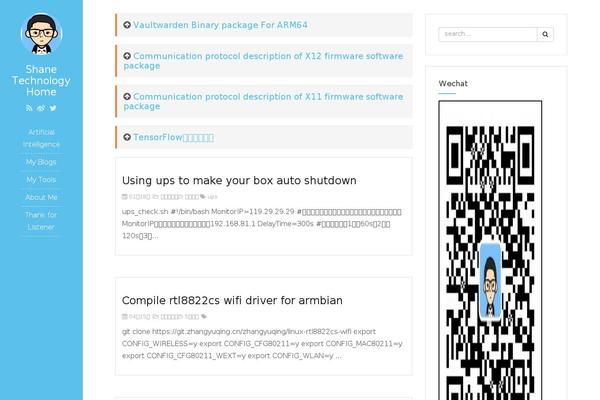The image size is (600, 400).
Task: Open About Me in sidebar menu
Action: pos(41,197)
